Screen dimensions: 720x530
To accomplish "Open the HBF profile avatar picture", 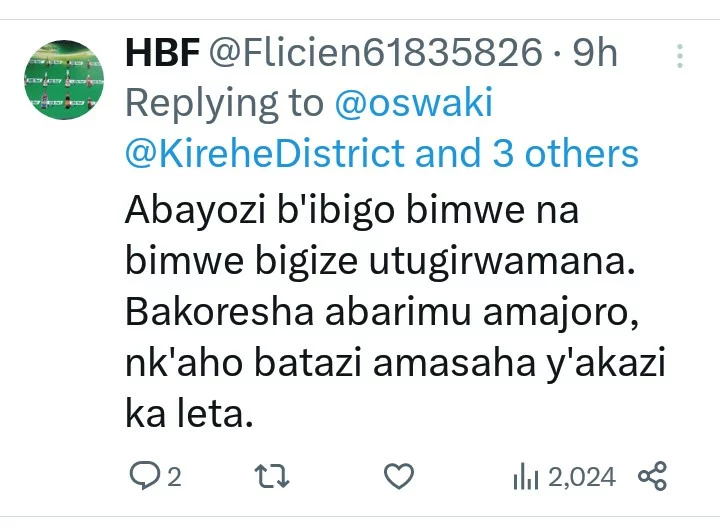I will 64,79.
